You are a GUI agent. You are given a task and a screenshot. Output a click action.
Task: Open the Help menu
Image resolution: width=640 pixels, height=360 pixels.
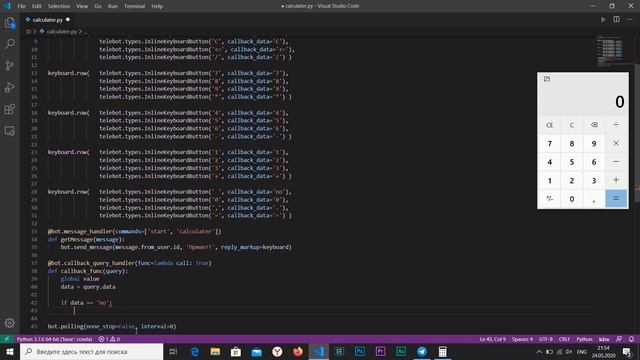point(157,6)
